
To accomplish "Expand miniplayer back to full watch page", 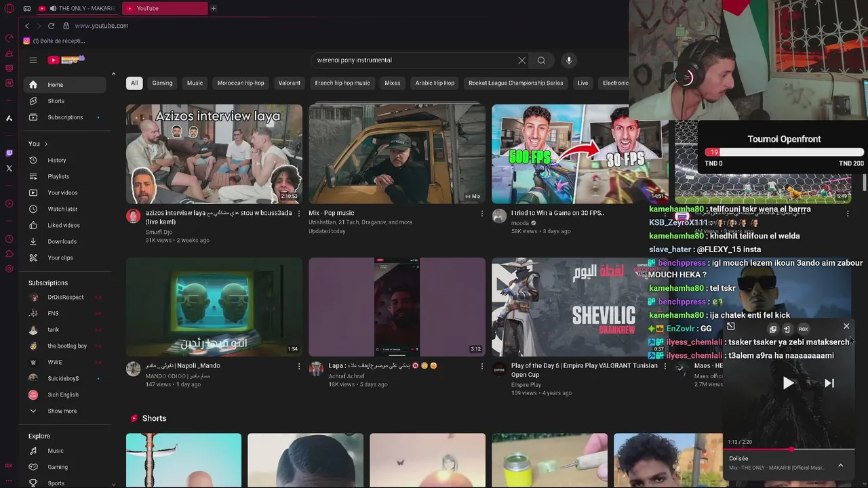I will (730, 326).
